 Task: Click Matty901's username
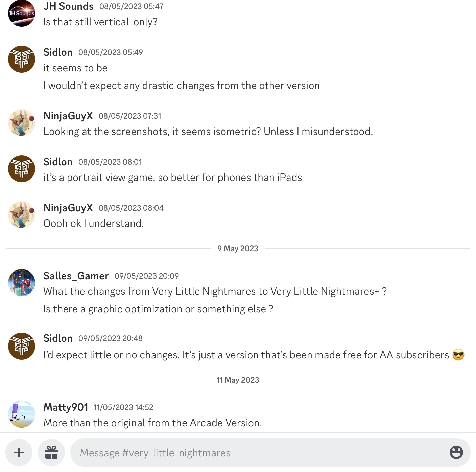66,407
